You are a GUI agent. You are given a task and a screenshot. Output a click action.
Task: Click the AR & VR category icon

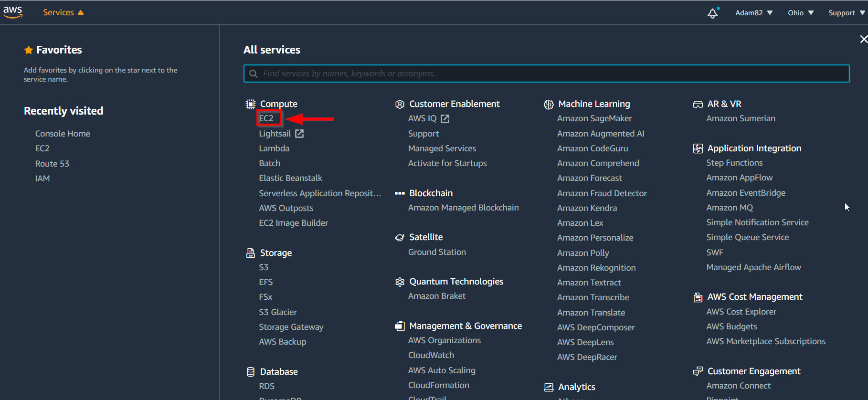coord(698,105)
